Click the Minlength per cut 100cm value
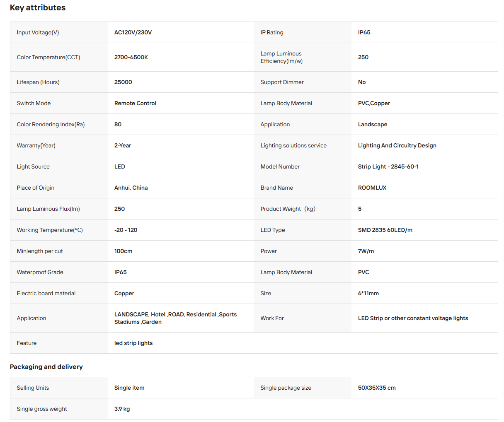This screenshot has width=504, height=422. click(x=124, y=251)
